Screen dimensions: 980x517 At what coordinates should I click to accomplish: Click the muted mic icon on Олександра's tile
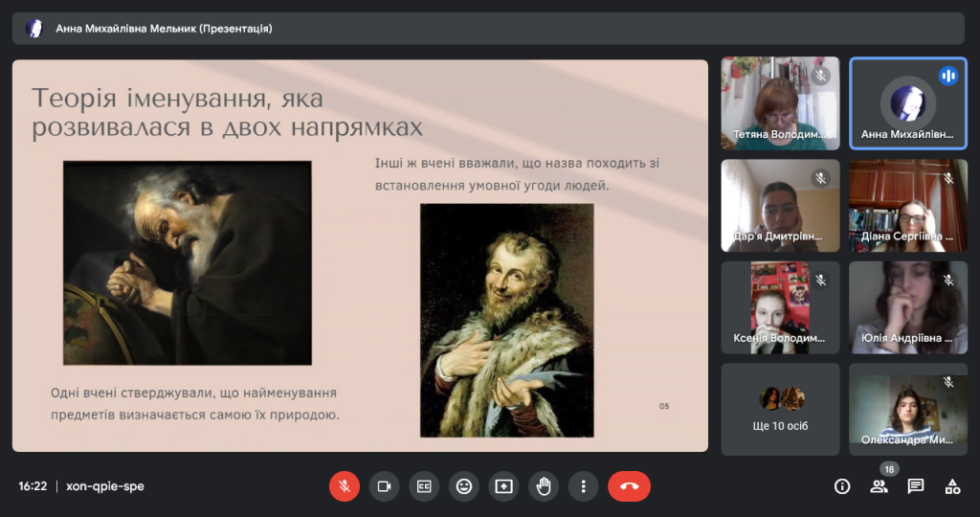click(948, 382)
